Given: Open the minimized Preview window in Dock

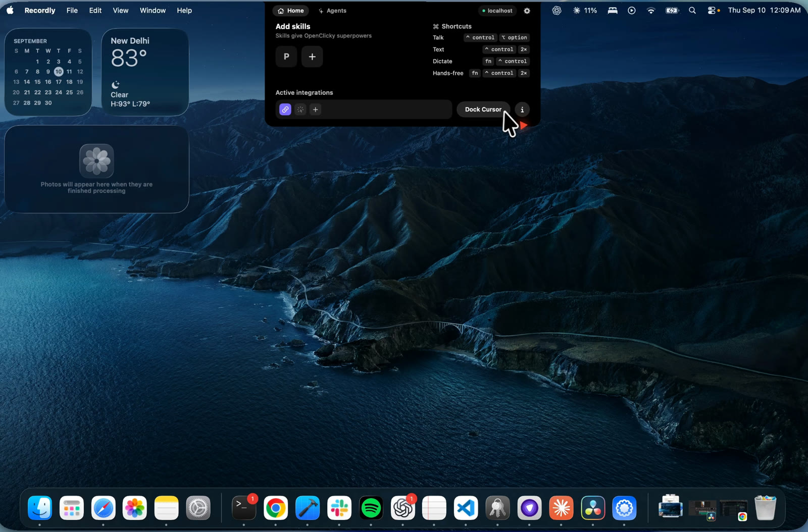Looking at the screenshot, I should pos(671,506).
